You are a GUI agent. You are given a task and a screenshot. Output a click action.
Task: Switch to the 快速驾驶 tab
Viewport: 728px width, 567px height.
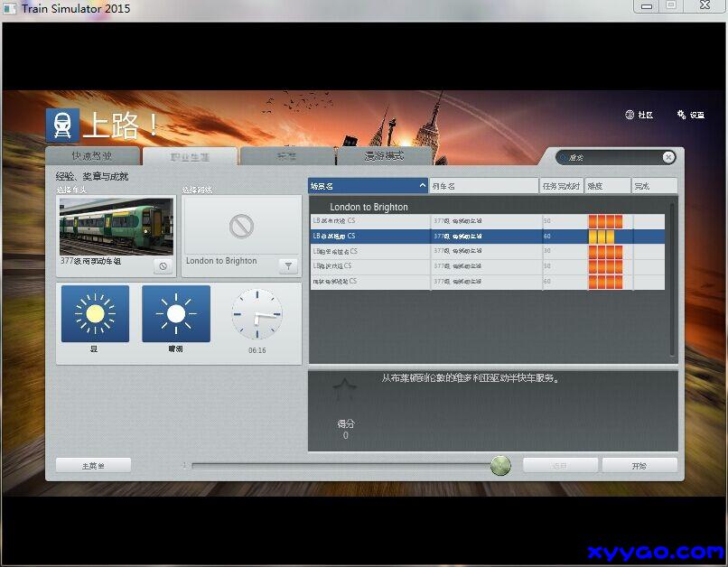(92, 156)
